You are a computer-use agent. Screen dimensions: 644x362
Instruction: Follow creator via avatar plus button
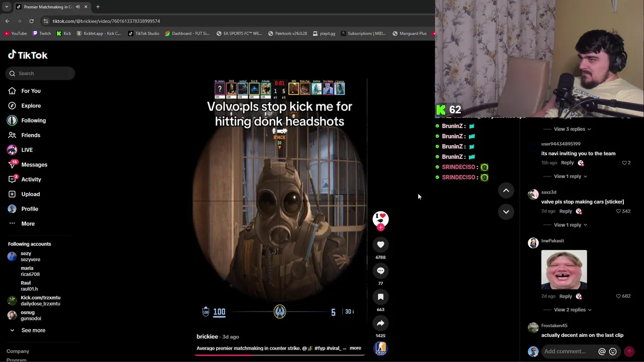[380, 227]
